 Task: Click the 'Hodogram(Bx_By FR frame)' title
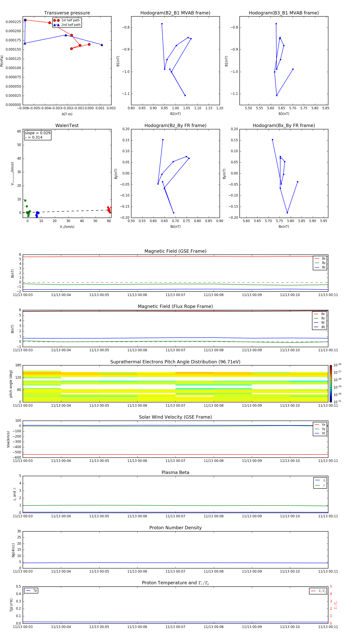(x=284, y=125)
